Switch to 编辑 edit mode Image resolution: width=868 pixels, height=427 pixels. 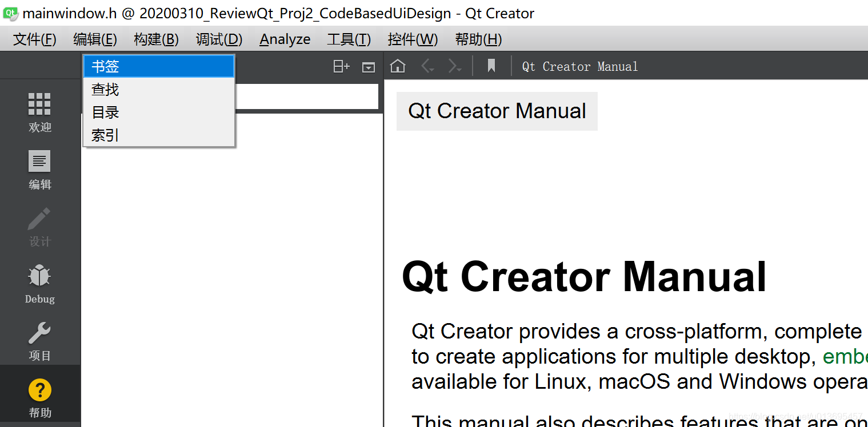click(40, 170)
